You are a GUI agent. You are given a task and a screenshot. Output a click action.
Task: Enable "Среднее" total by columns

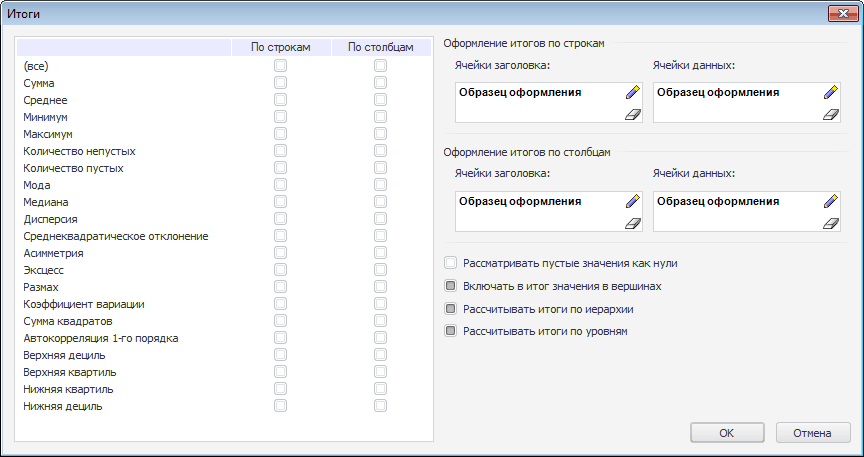click(380, 100)
